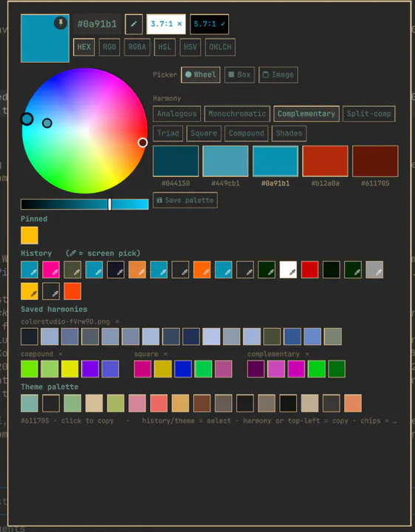Choose the Monochromatic harmony

[237, 114]
